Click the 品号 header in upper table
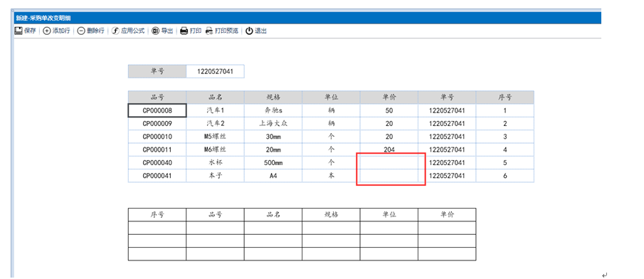644x279 pixels. pyautogui.click(x=157, y=98)
